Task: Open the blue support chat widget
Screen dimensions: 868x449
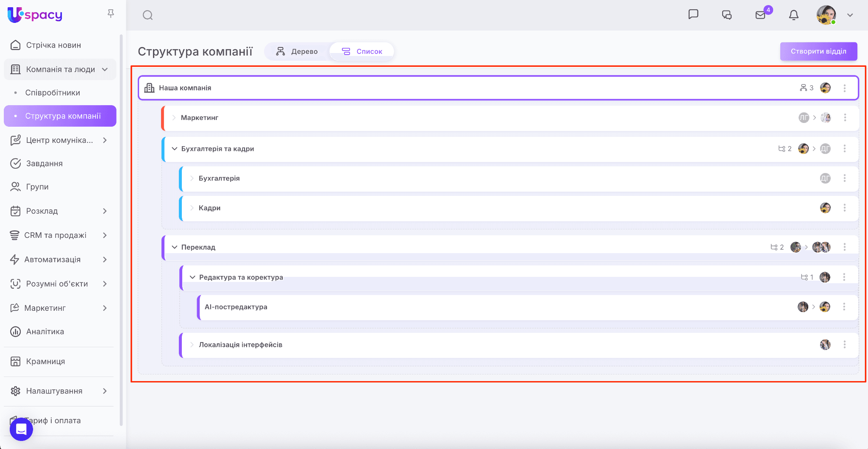Action: [x=21, y=429]
